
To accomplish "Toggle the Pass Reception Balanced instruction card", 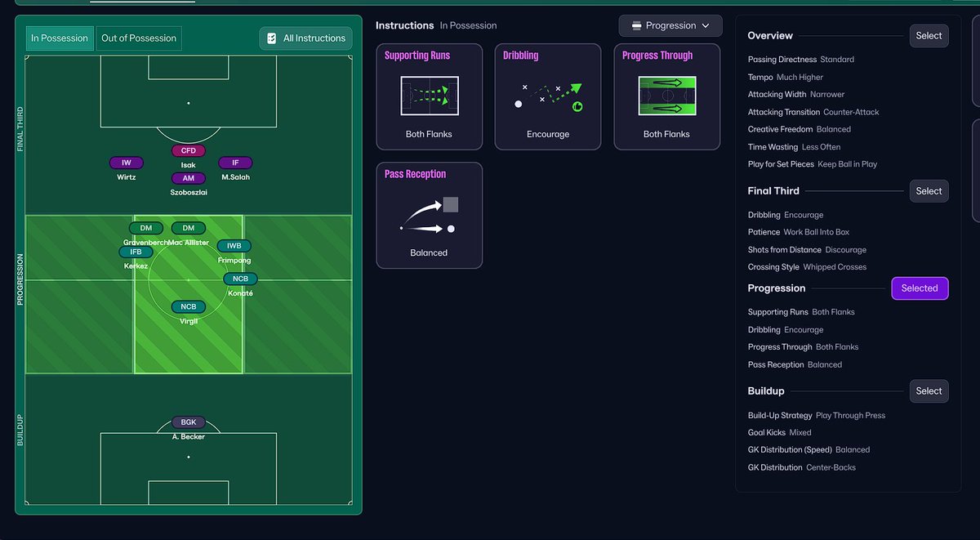I will (429, 215).
